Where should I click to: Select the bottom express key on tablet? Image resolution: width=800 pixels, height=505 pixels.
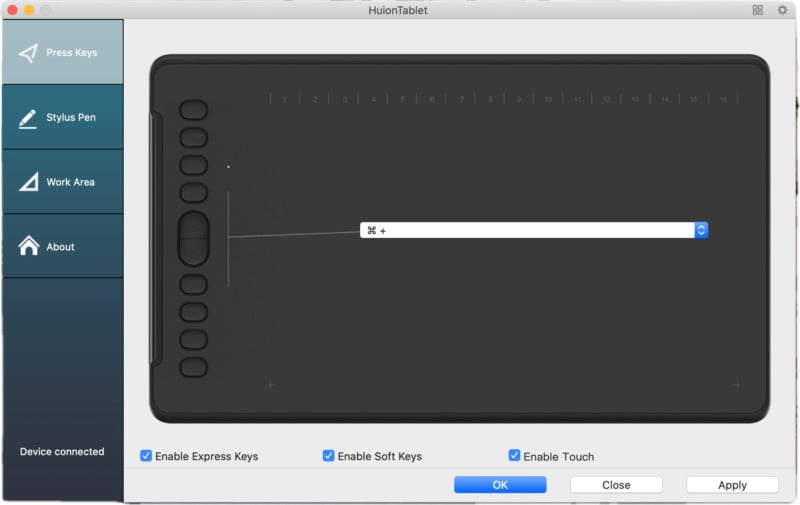[193, 367]
